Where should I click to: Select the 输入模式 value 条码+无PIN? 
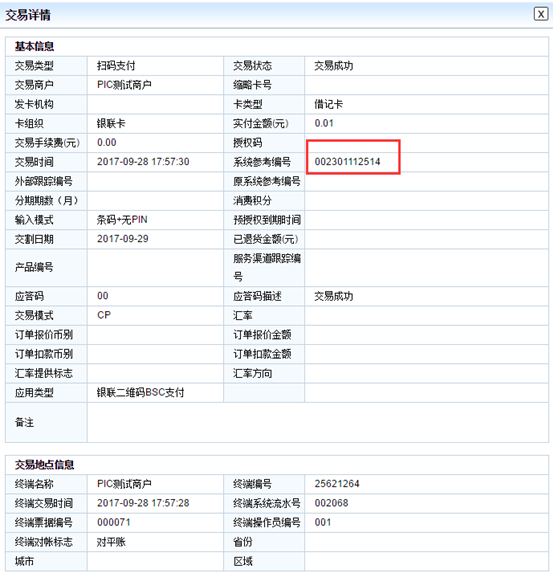pyautogui.click(x=122, y=220)
